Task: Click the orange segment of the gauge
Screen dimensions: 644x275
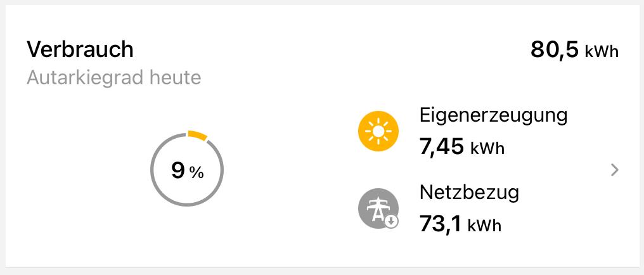Action: pos(198,136)
